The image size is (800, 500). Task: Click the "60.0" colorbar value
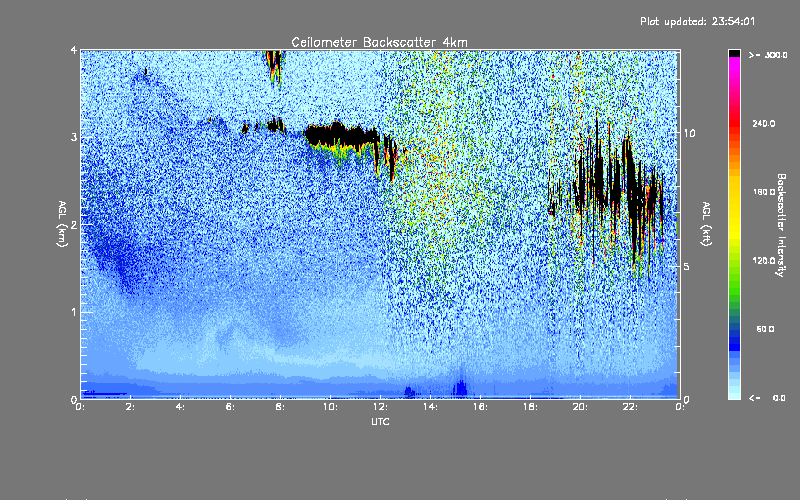765,329
